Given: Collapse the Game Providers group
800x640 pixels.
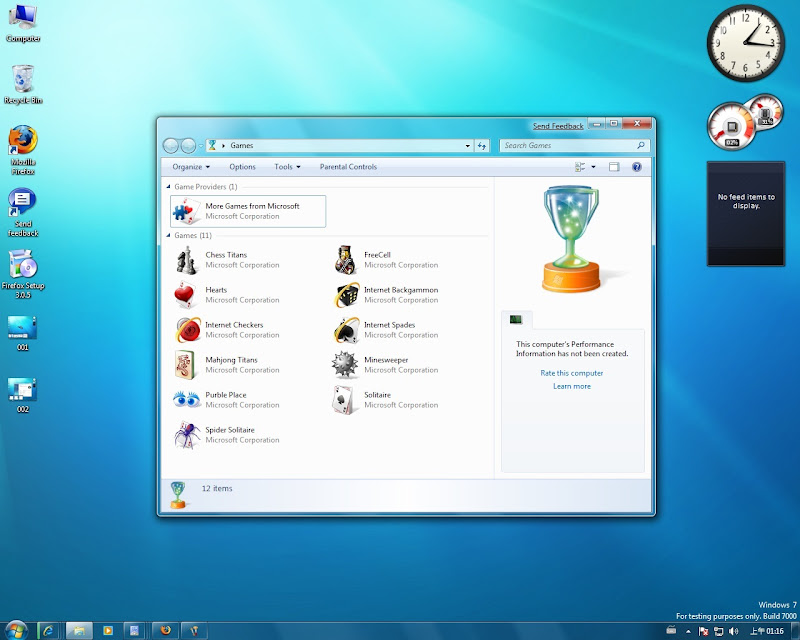Looking at the screenshot, I should [168, 187].
